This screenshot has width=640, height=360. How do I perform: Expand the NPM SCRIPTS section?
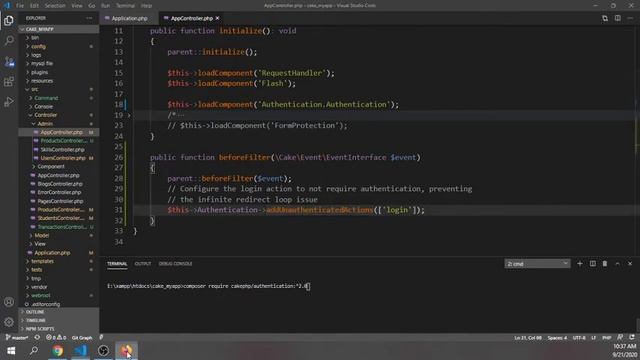(x=58, y=329)
